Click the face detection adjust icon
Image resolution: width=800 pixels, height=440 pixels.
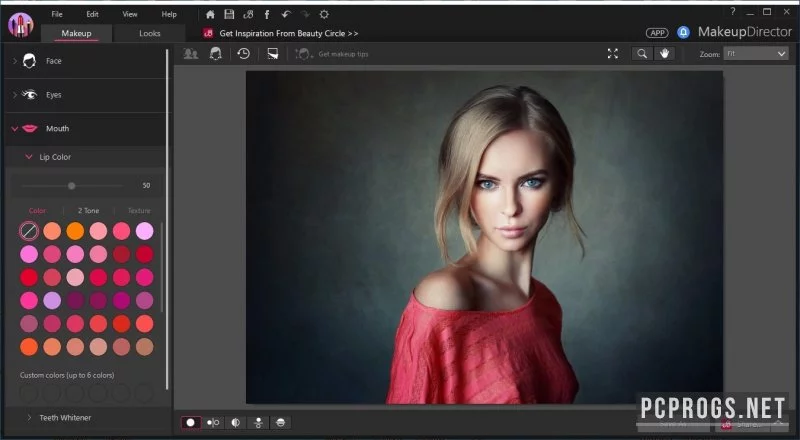(216, 54)
